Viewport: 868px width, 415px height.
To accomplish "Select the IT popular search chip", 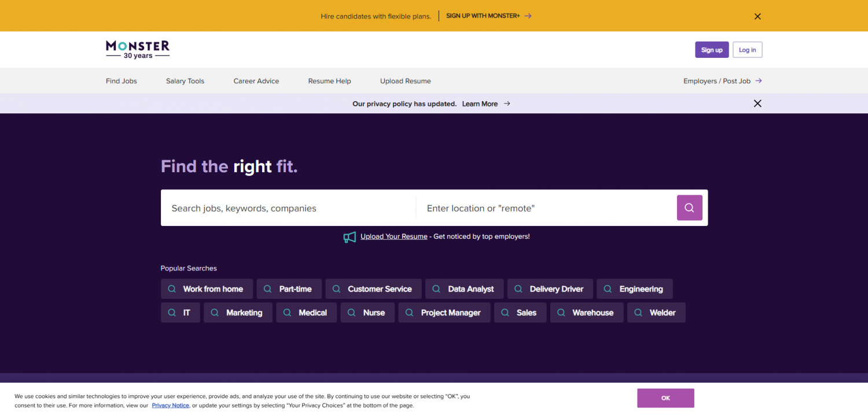I will (181, 313).
